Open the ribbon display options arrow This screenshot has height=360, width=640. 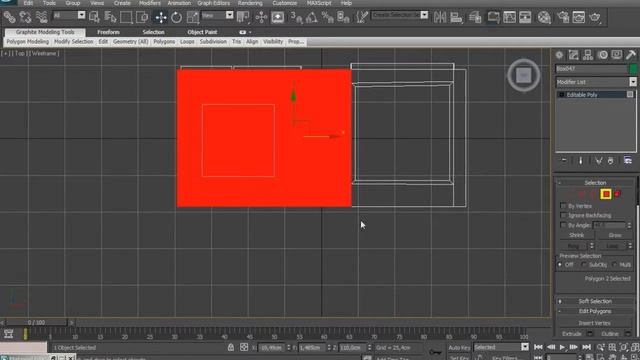pos(250,32)
